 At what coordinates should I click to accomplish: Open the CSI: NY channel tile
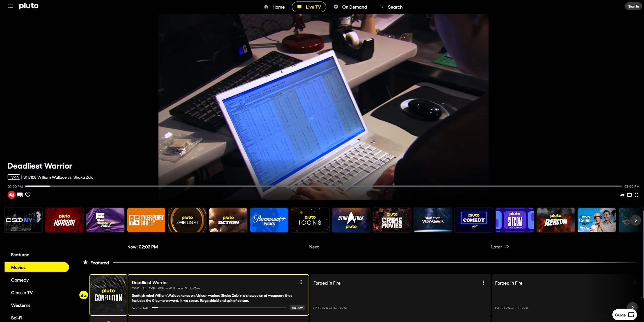point(23,220)
